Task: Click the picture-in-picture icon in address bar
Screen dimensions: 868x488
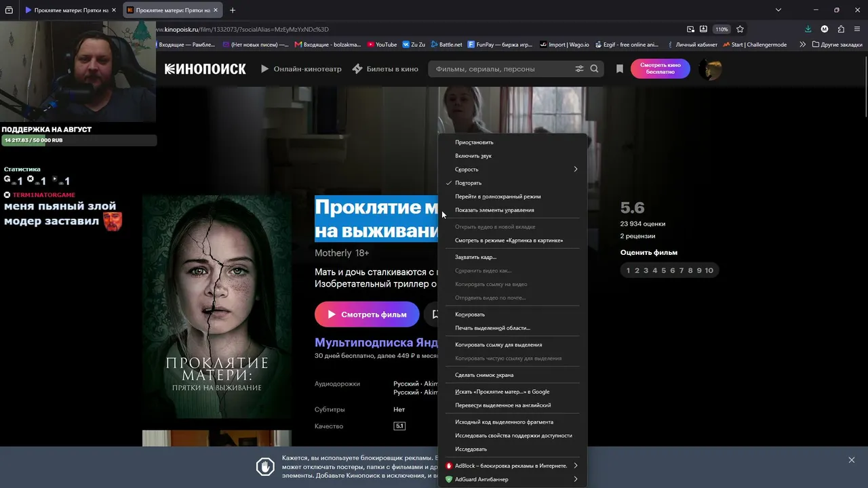Action: [x=690, y=29]
